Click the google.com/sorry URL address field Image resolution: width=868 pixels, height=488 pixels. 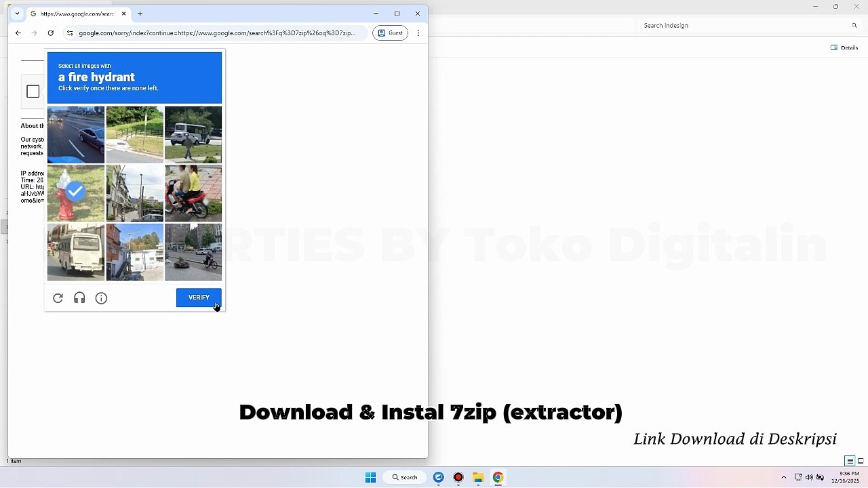[x=217, y=33]
